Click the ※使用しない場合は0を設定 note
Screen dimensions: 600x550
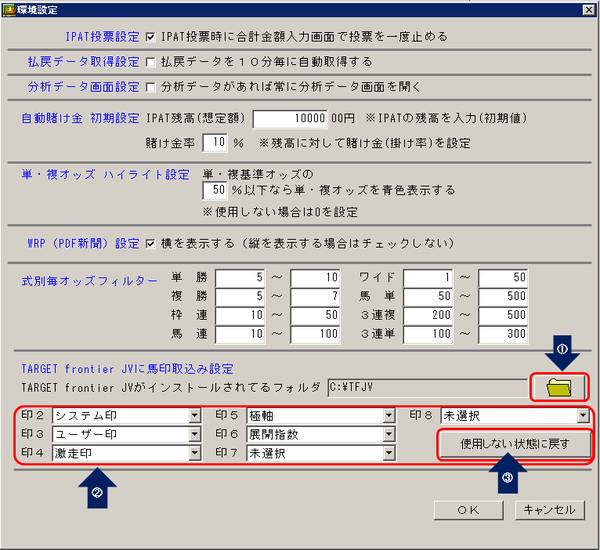[280, 212]
